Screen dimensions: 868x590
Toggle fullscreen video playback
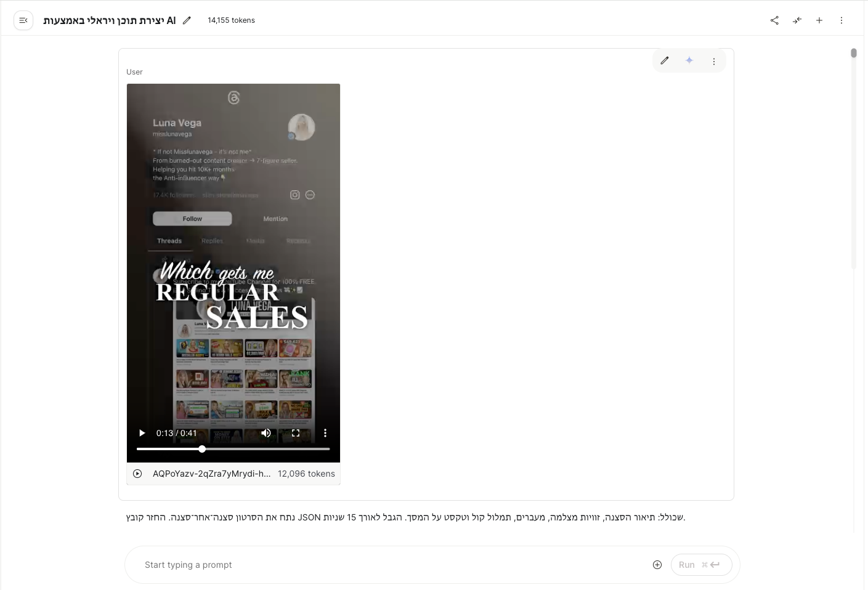tap(295, 433)
